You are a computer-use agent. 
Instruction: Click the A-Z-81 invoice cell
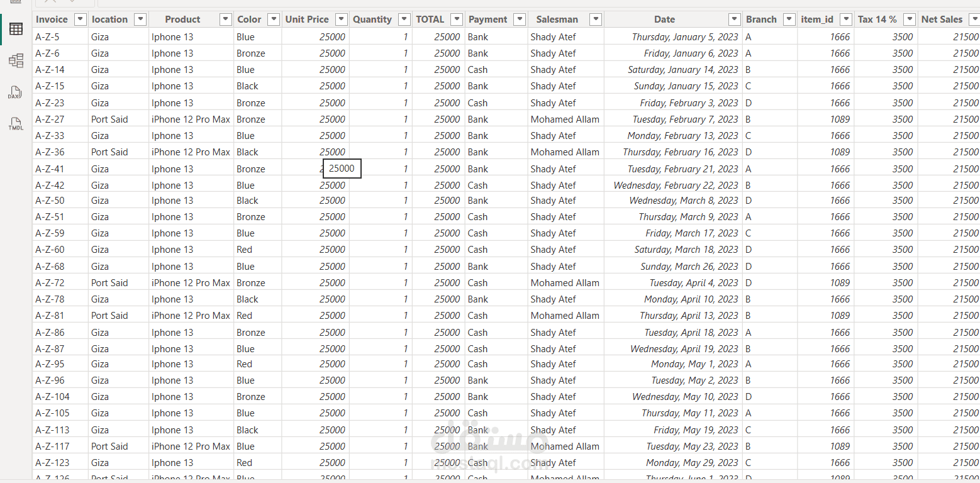click(x=50, y=316)
